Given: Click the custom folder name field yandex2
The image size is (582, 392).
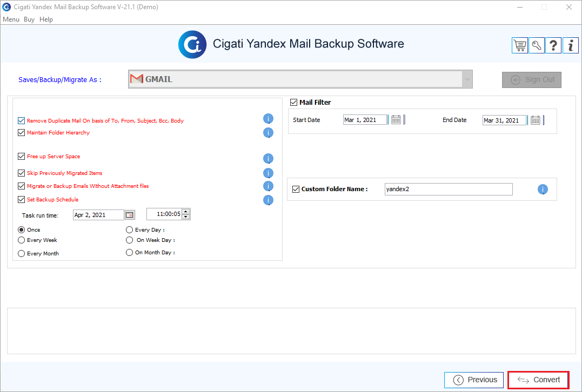Looking at the screenshot, I should 449,189.
